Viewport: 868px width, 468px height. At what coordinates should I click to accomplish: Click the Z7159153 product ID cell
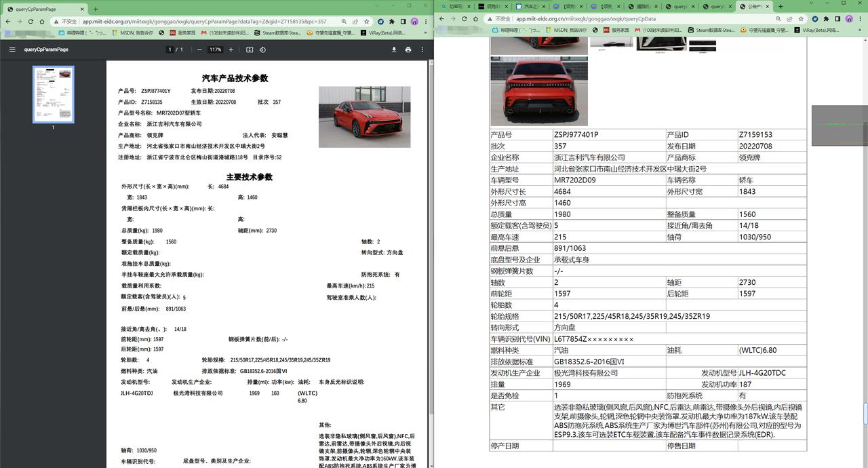click(772, 135)
